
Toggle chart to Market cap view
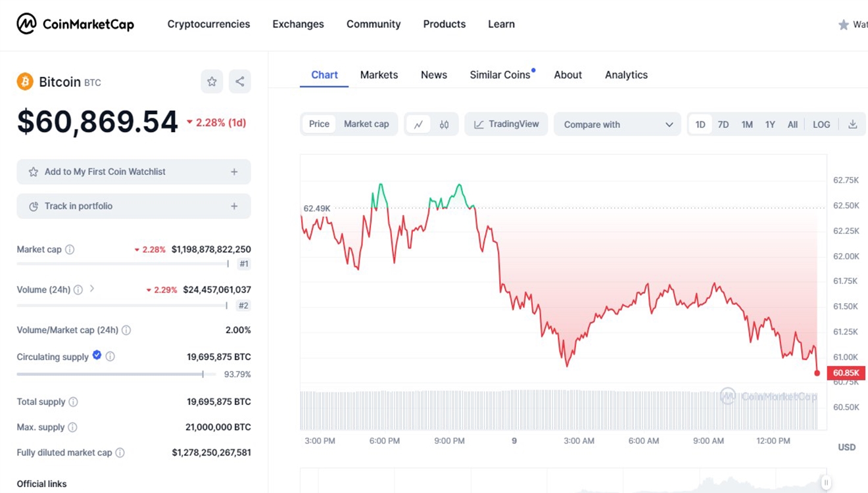pyautogui.click(x=366, y=124)
